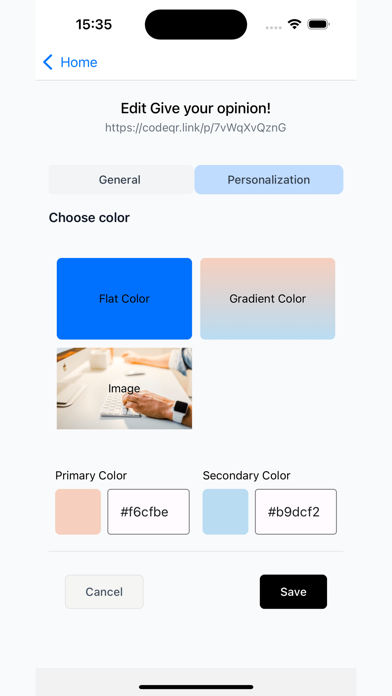The image size is (392, 696).
Task: Tap the Wi-Fi status icon
Action: point(294,24)
